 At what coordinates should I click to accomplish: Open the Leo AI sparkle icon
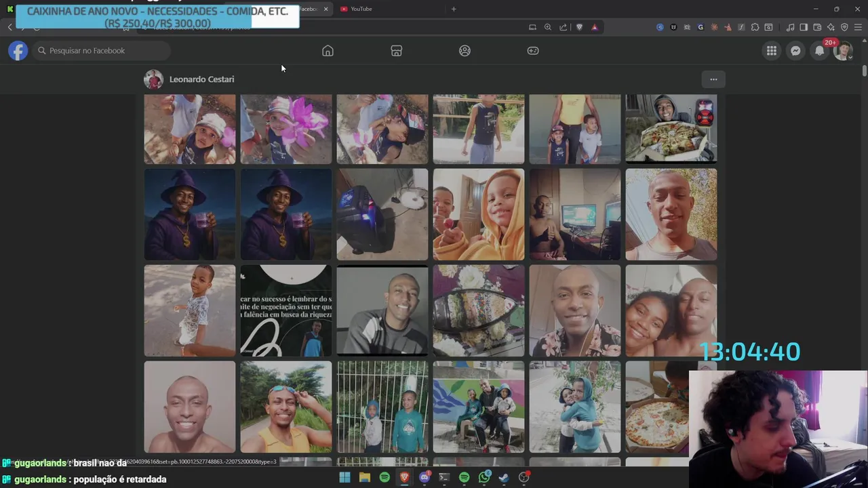coord(831,27)
